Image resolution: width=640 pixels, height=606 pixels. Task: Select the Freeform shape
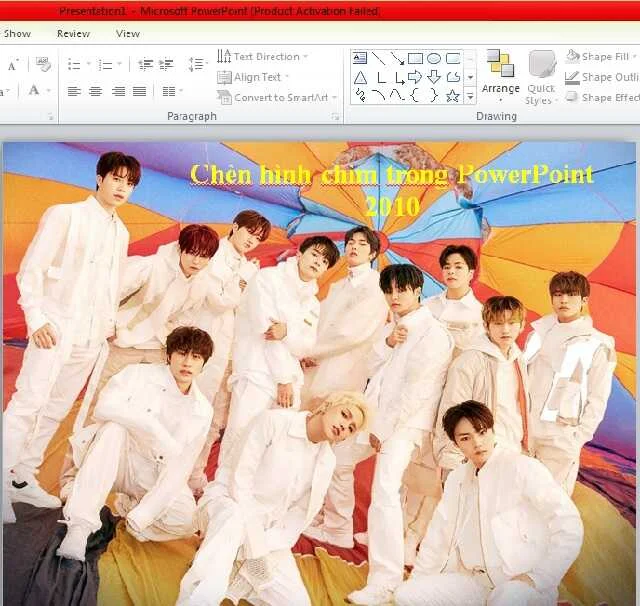point(453,77)
